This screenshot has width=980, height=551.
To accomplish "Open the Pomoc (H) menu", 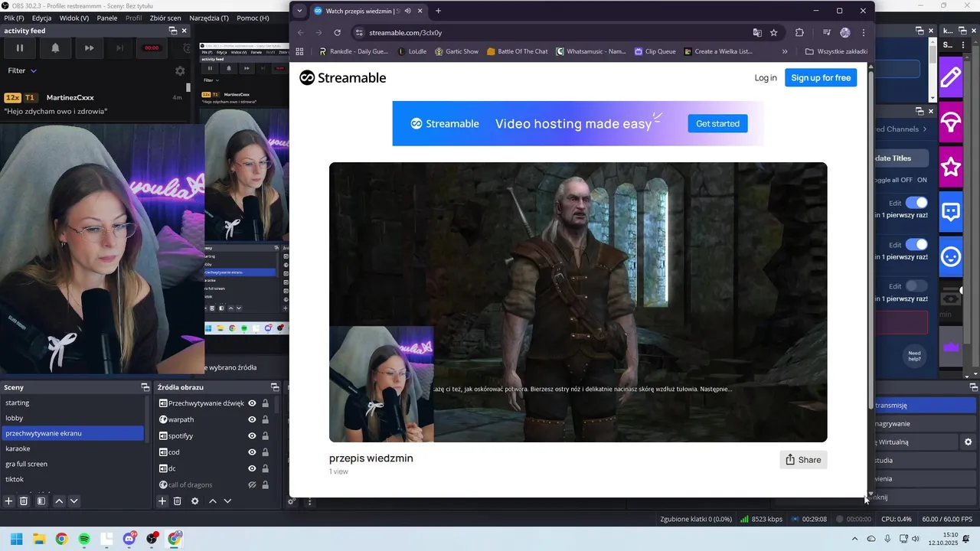I will tap(253, 18).
